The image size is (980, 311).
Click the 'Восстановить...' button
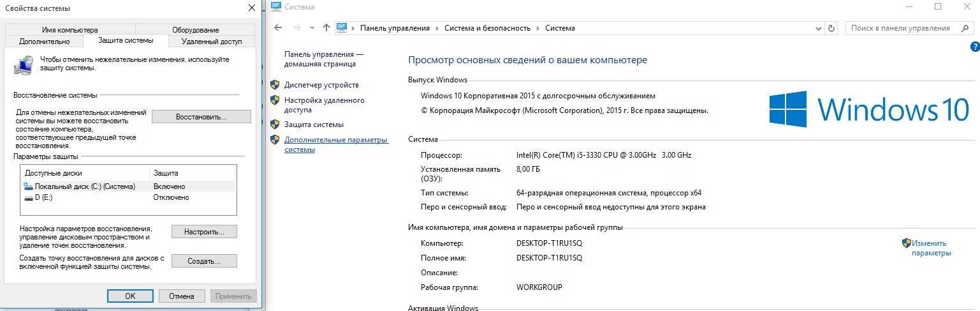(x=201, y=117)
